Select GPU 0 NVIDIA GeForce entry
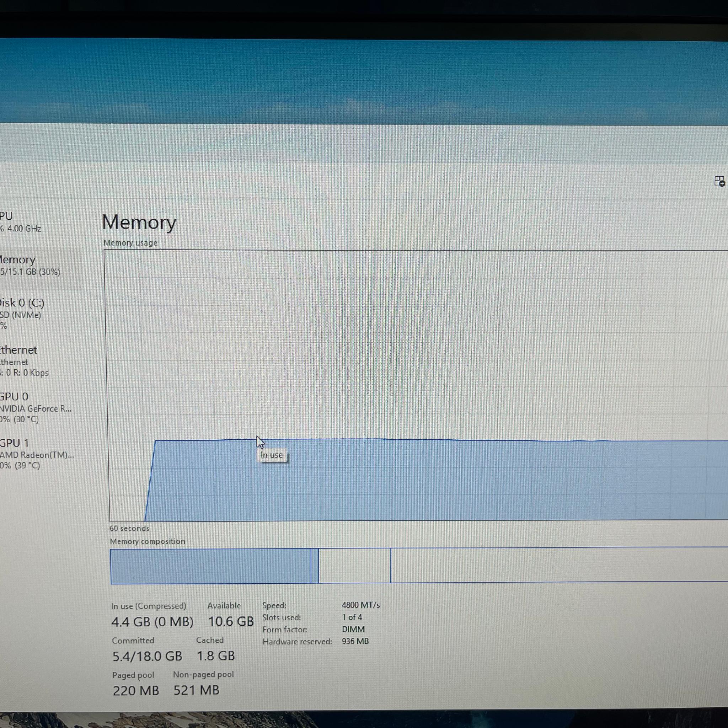 click(36, 407)
